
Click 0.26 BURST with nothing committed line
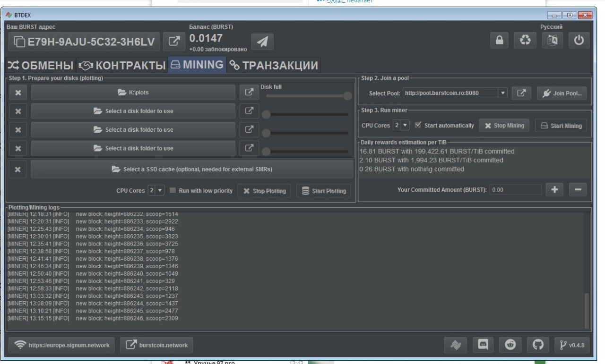(x=412, y=169)
